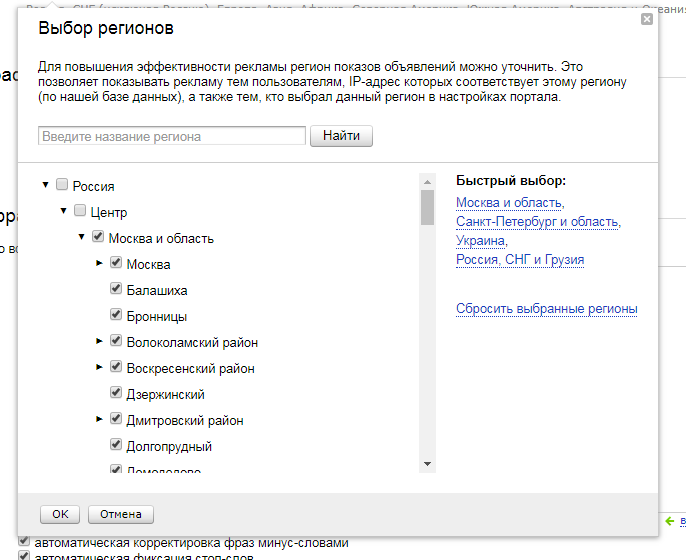Image resolution: width=686 pixels, height=560 pixels.
Task: Click the region name search field
Action: (172, 136)
